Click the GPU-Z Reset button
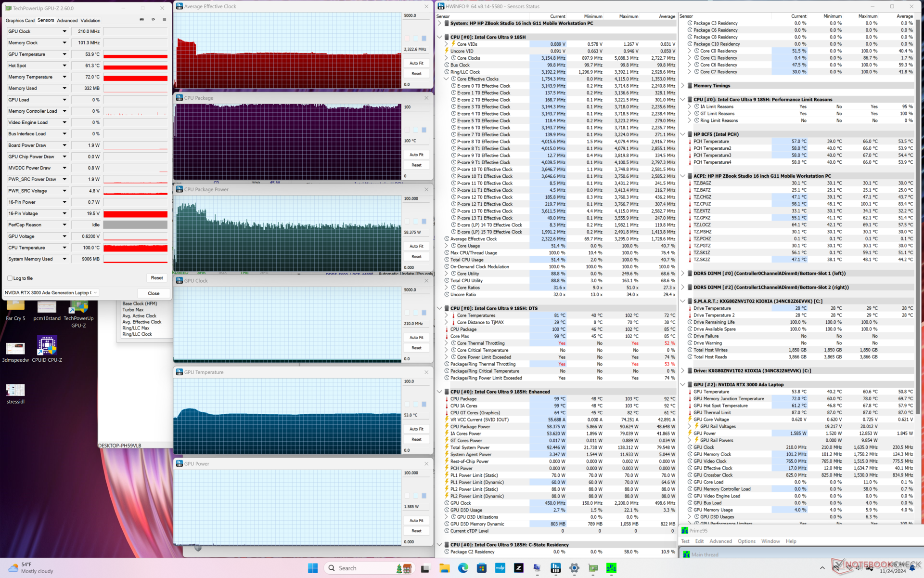 point(157,278)
